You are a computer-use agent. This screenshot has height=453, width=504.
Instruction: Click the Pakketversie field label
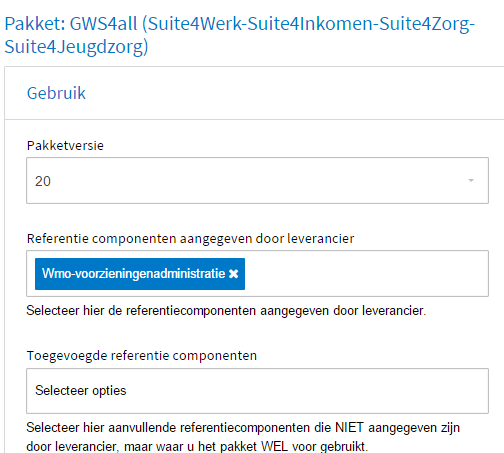coord(65,146)
